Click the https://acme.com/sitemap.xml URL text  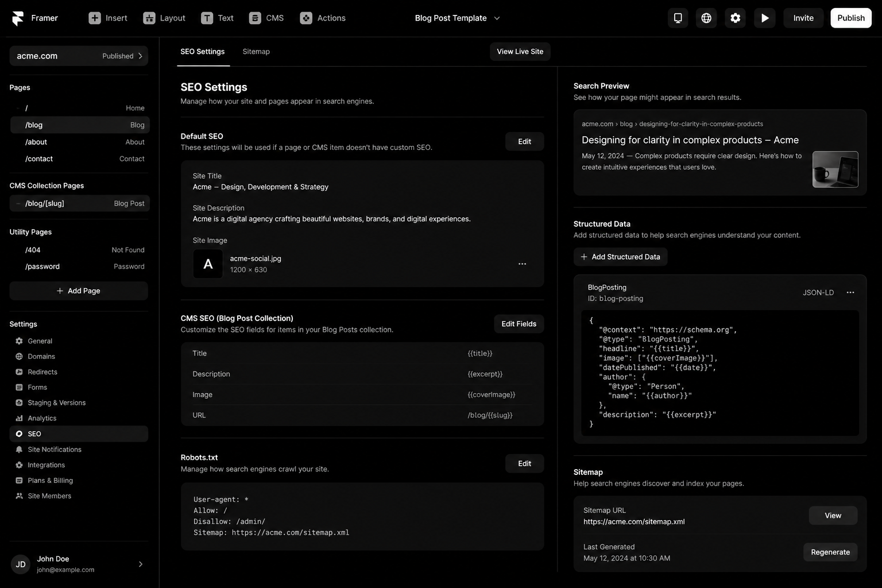click(634, 522)
